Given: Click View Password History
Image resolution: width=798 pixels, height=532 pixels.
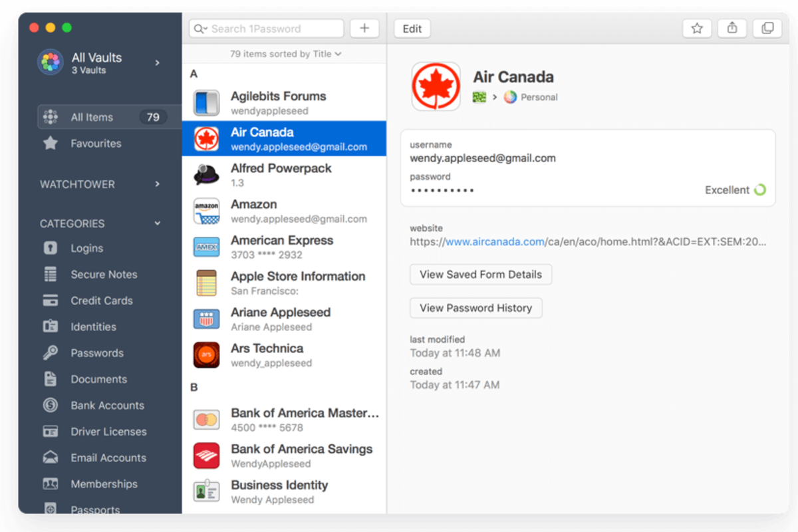Looking at the screenshot, I should 476,308.
